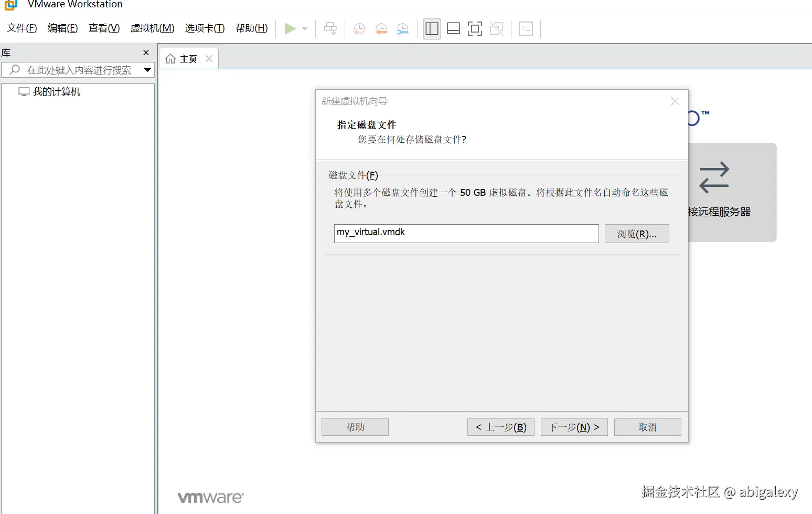Power on the virtual machine with play icon
812x514 pixels.
tap(291, 29)
